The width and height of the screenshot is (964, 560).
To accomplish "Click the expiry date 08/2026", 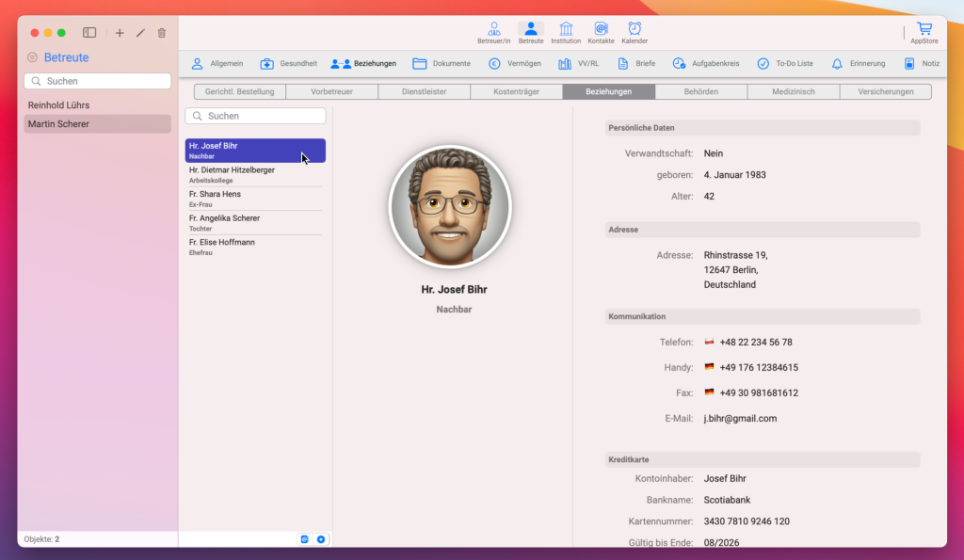I will tap(721, 543).
